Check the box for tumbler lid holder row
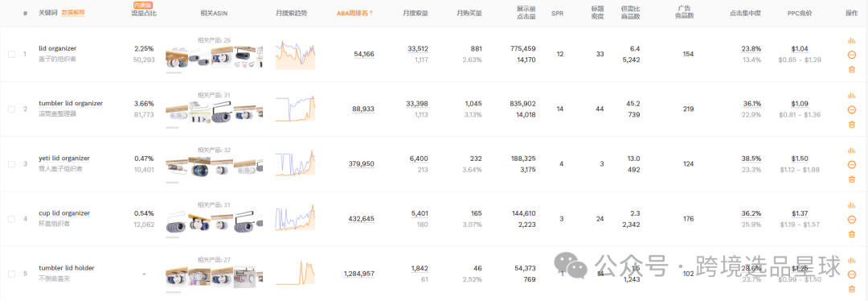Viewport: 868px width, 301px height. [x=11, y=274]
